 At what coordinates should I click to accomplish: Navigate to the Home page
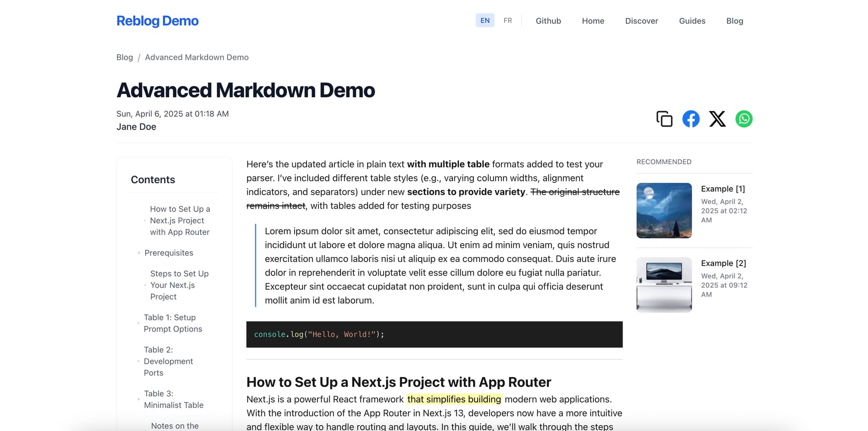pos(593,21)
